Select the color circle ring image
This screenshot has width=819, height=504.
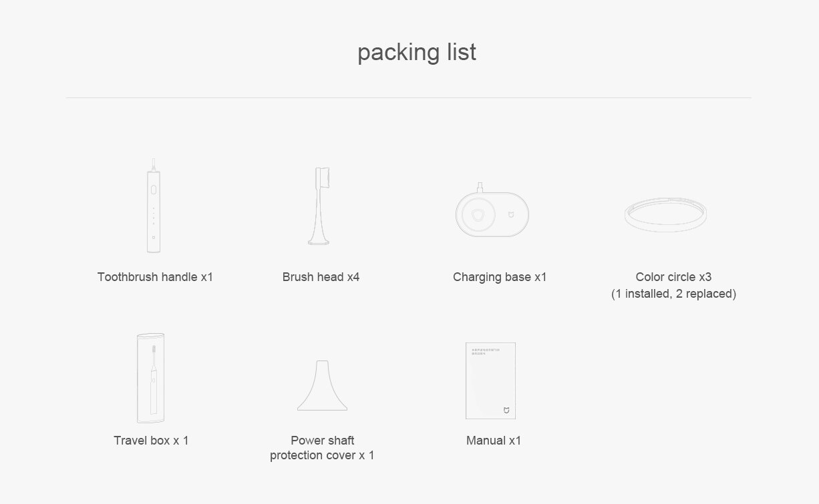click(x=665, y=215)
